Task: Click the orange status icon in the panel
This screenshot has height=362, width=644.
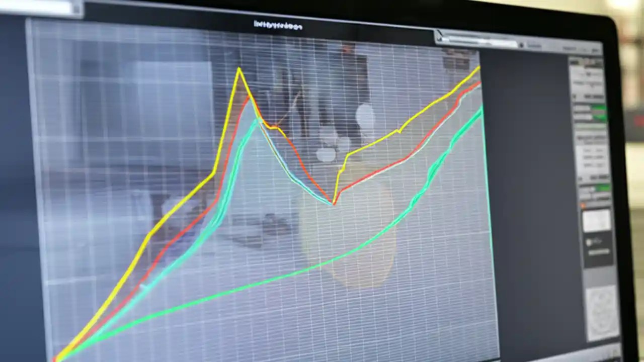Action: (x=584, y=204)
